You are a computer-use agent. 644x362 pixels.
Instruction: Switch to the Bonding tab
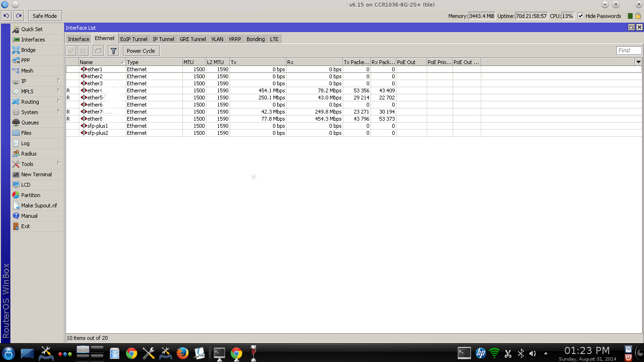pos(256,39)
